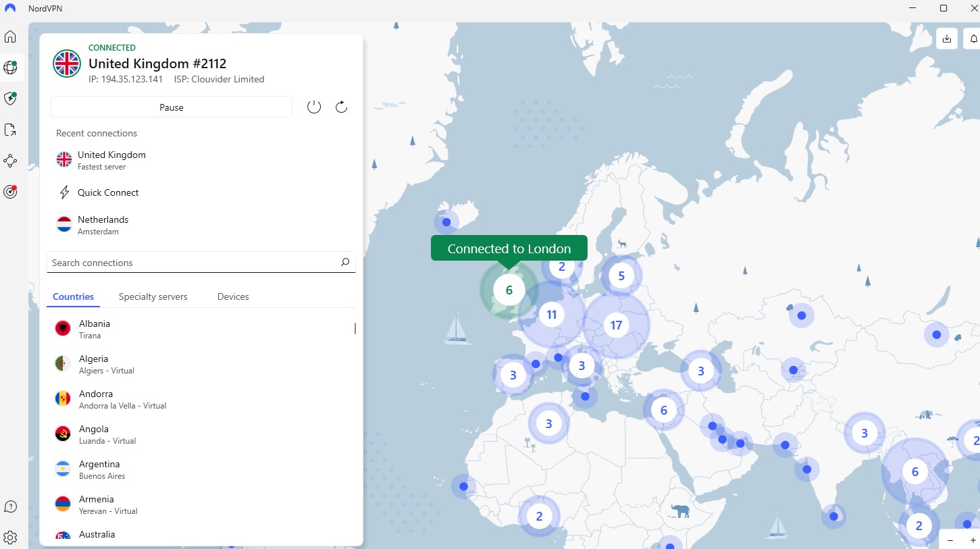This screenshot has width=980, height=549.
Task: Select Quick Connect in recent connections
Action: tap(201, 192)
